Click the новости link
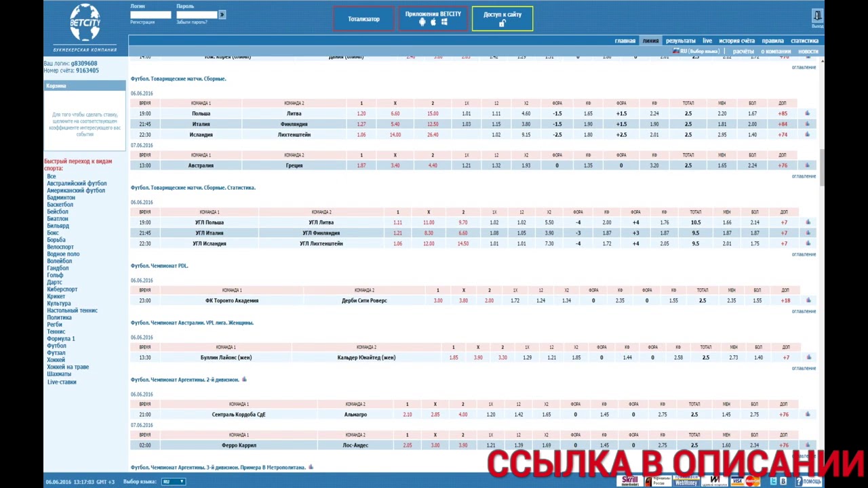Viewport: 868px width, 488px height. click(808, 52)
